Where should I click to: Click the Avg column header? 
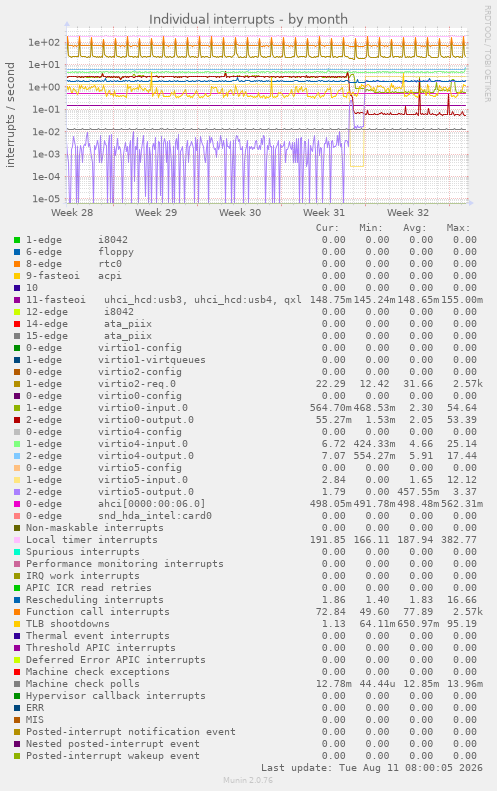(x=414, y=228)
